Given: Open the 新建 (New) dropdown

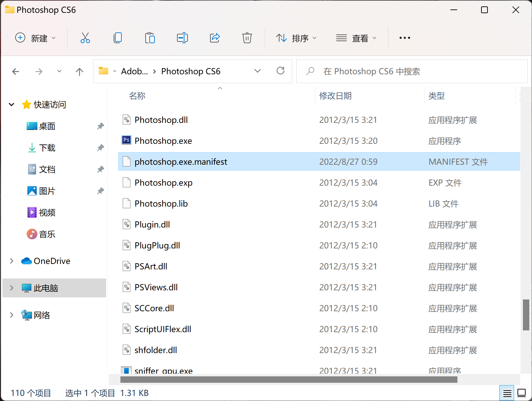Looking at the screenshot, I should (x=35, y=38).
